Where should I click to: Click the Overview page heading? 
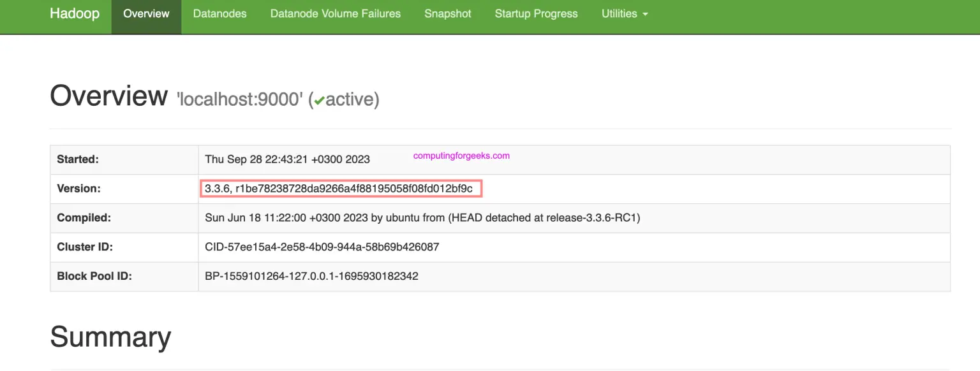pyautogui.click(x=108, y=96)
